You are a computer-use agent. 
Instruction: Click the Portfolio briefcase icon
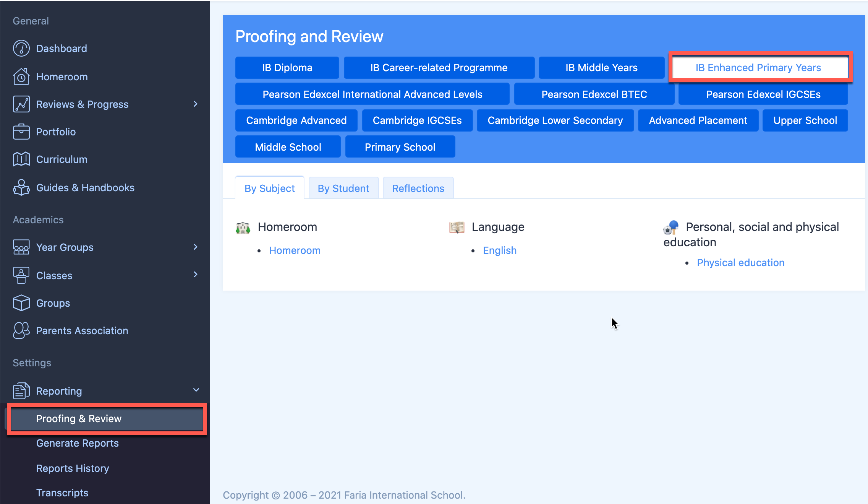pos(21,132)
